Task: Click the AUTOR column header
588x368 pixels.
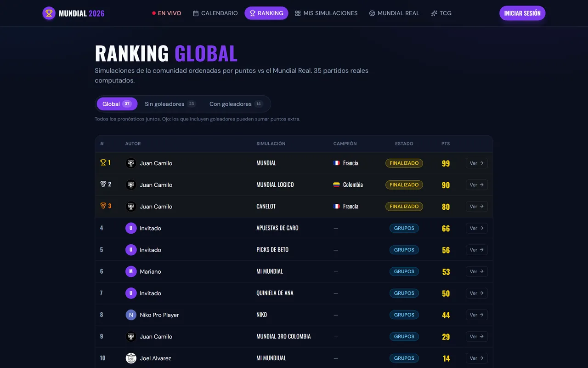Action: pyautogui.click(x=133, y=144)
